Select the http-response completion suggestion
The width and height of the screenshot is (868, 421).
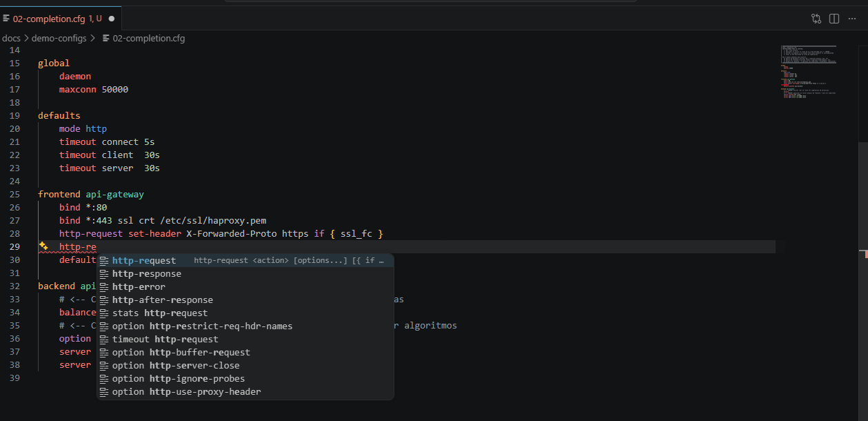point(148,273)
